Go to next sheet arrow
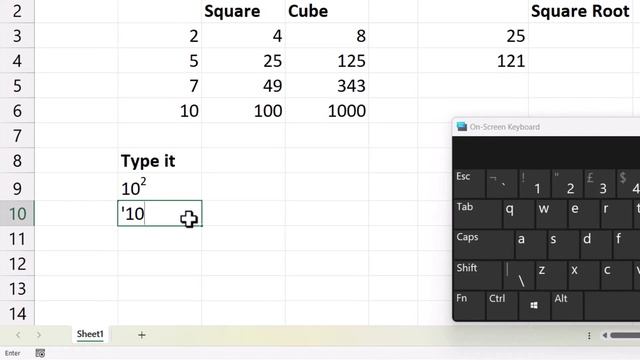 (x=39, y=335)
